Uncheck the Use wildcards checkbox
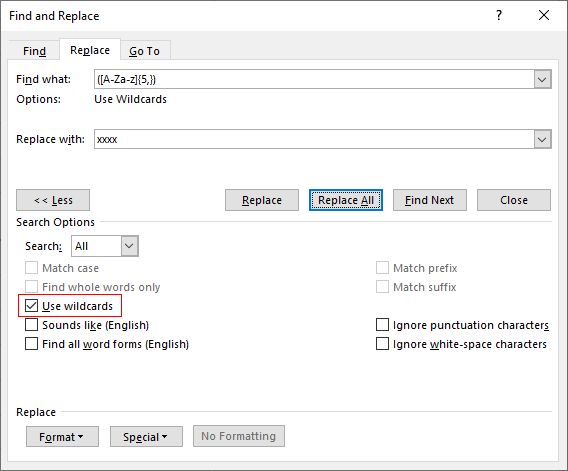Screen dimensions: 568x471 (x=32, y=306)
